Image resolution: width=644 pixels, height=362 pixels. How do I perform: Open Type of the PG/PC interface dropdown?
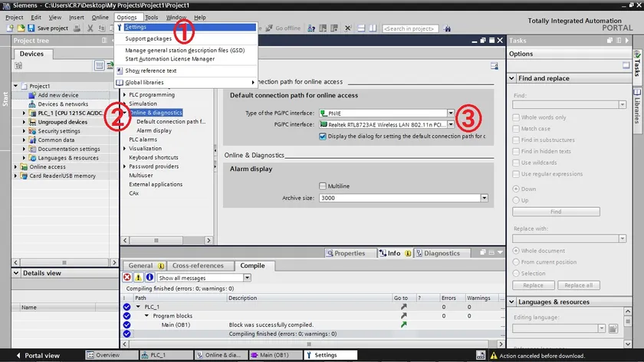pos(451,113)
